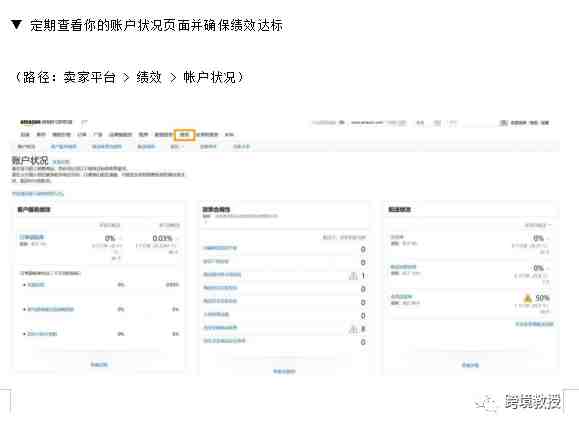
Task: Click the warning icon beside the value 1
Action: (353, 275)
